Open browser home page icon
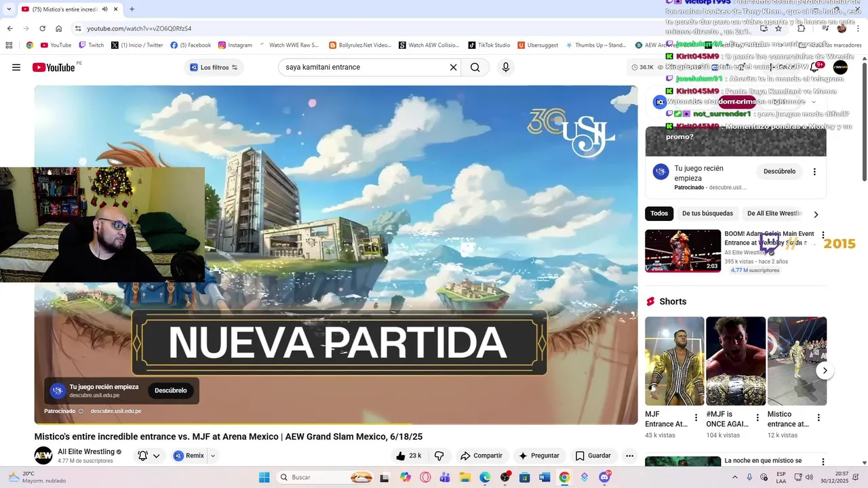Image resolution: width=868 pixels, height=488 pixels. (x=59, y=28)
